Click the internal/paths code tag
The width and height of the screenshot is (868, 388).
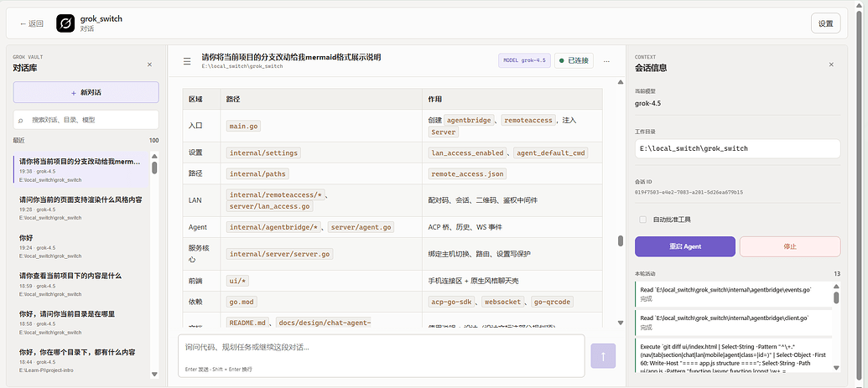click(x=257, y=173)
